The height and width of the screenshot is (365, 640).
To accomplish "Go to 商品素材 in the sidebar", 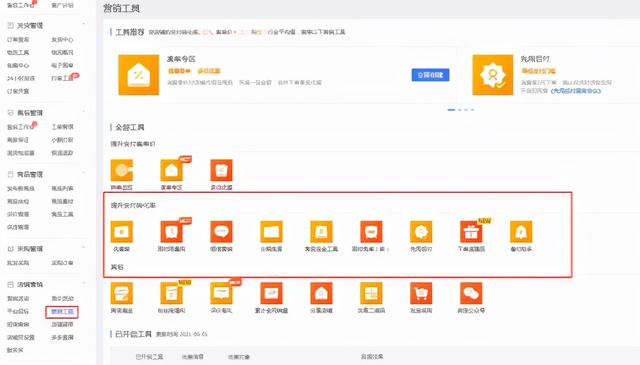I will tap(62, 201).
